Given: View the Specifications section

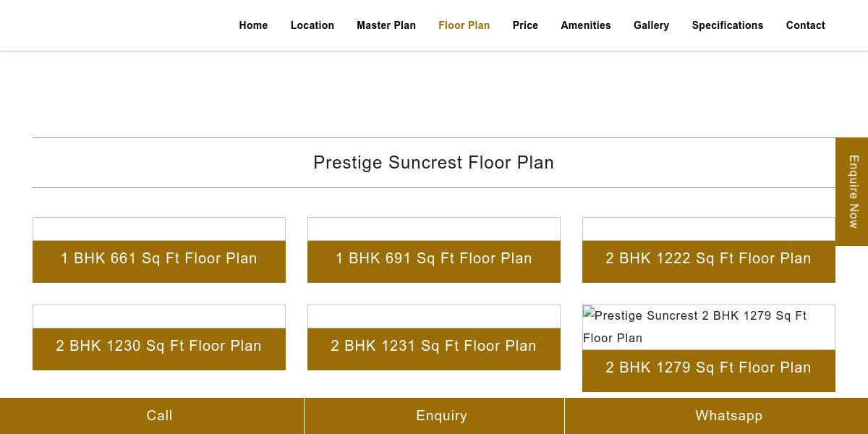Looking at the screenshot, I should [x=728, y=25].
